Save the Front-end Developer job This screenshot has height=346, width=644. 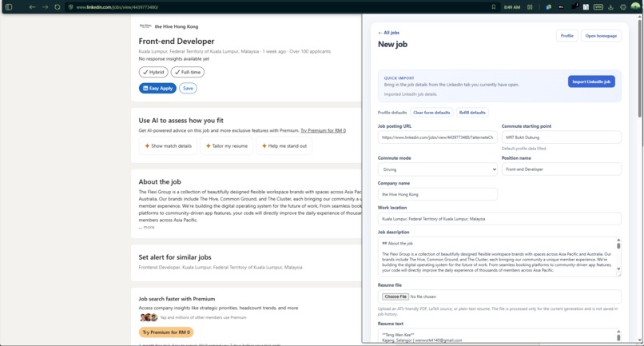click(x=188, y=89)
